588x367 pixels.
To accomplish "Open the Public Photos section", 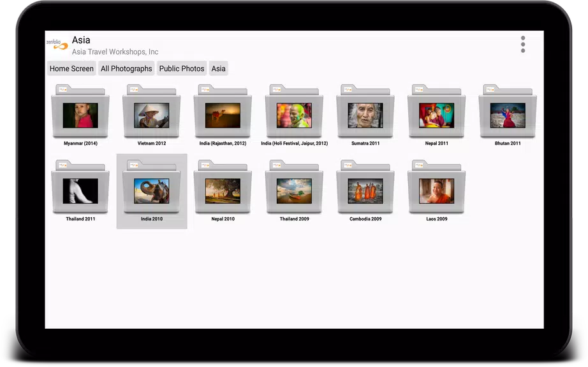I will (181, 68).
